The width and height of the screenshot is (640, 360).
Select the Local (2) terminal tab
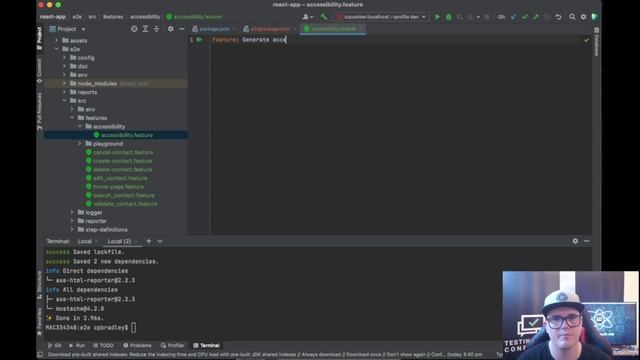(119, 241)
